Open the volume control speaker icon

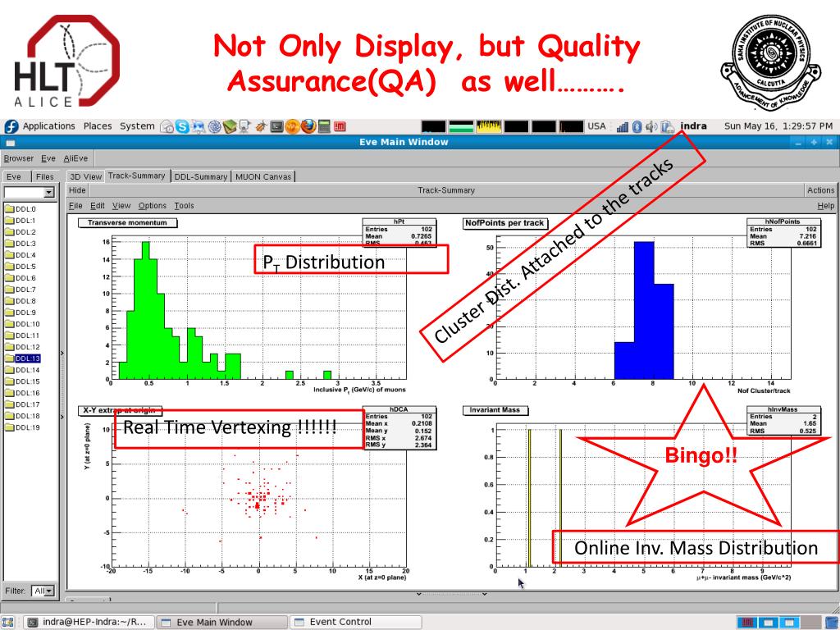[x=651, y=127]
